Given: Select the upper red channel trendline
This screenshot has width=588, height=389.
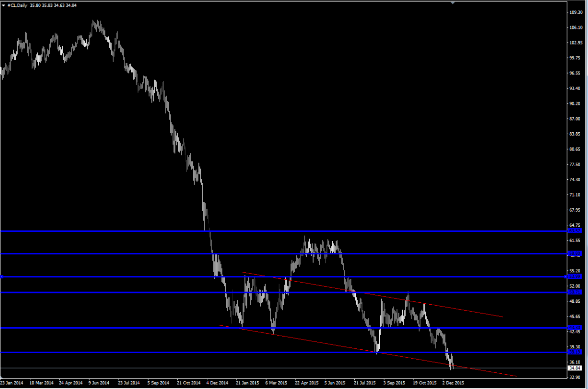Looking at the screenshot, I should [x=441, y=305].
